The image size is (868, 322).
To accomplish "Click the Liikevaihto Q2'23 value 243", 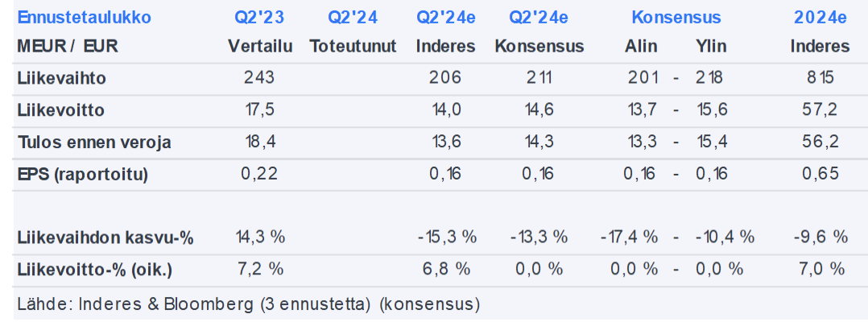I will pyautogui.click(x=258, y=78).
